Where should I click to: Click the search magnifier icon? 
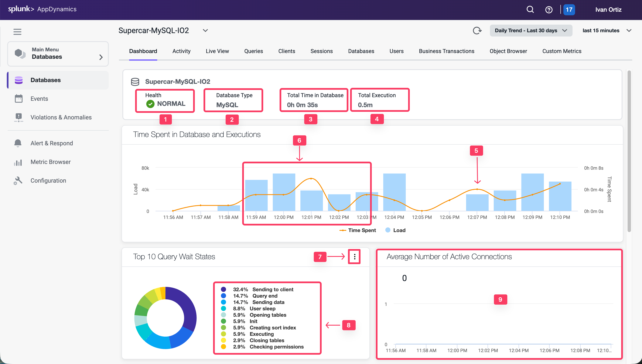tap(530, 10)
